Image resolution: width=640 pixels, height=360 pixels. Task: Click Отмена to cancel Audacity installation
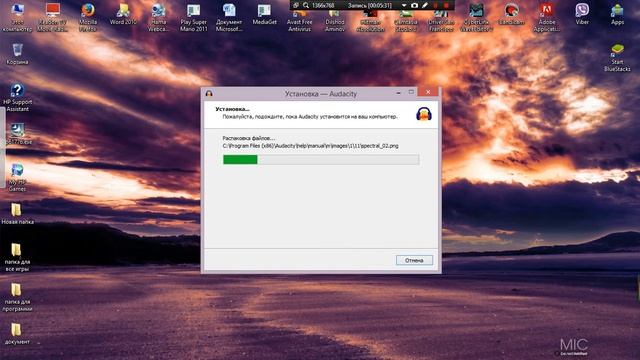tap(414, 260)
